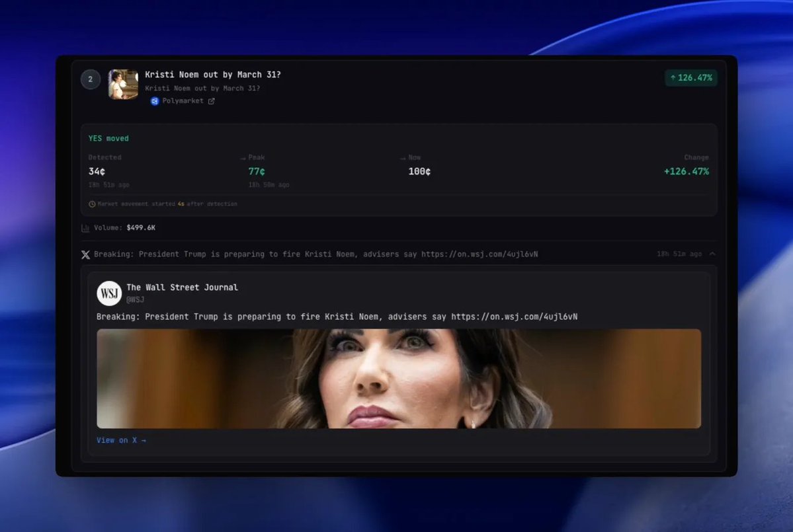Click the volume bar chart icon

85,229
